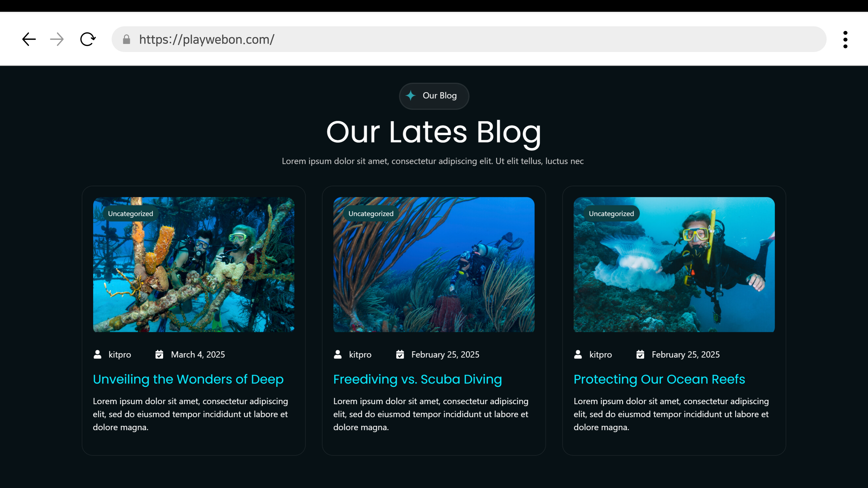This screenshot has width=868, height=488.
Task: Click the address bar URL field
Action: point(469,39)
